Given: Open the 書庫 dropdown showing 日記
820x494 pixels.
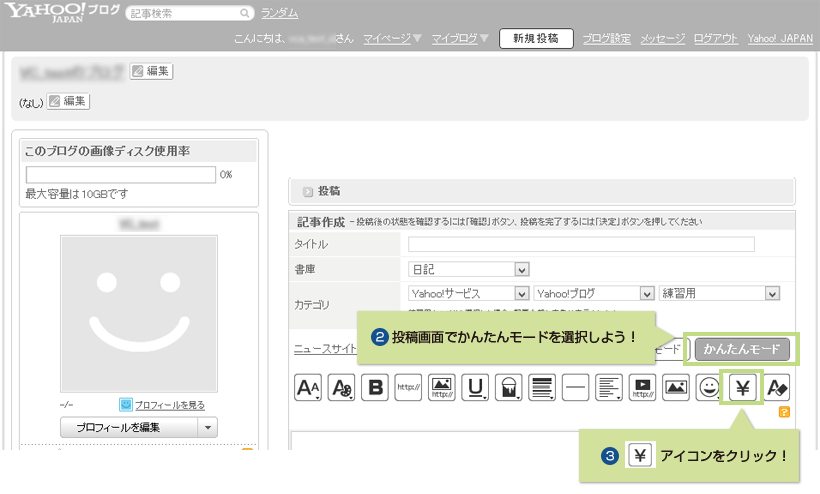Looking at the screenshot, I should 469,269.
